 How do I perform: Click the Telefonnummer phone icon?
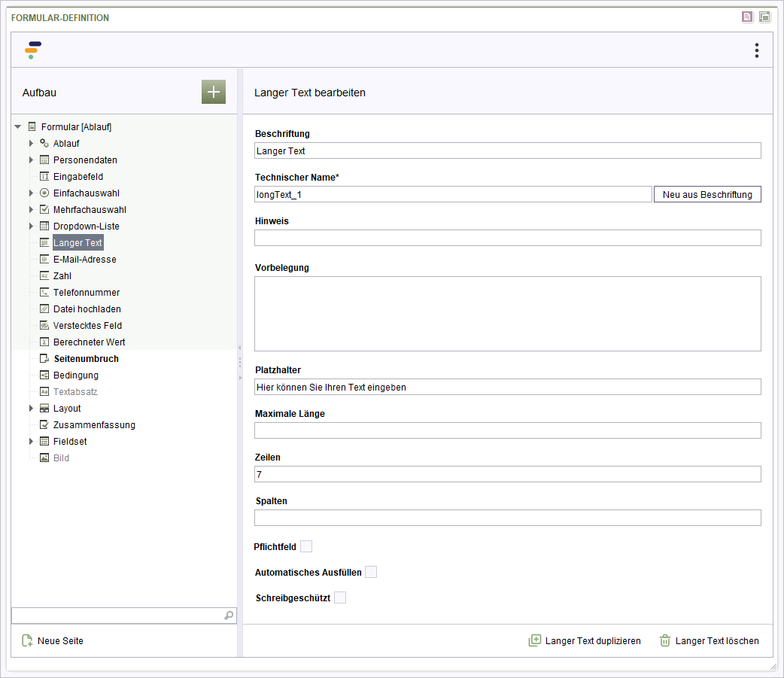click(x=44, y=292)
